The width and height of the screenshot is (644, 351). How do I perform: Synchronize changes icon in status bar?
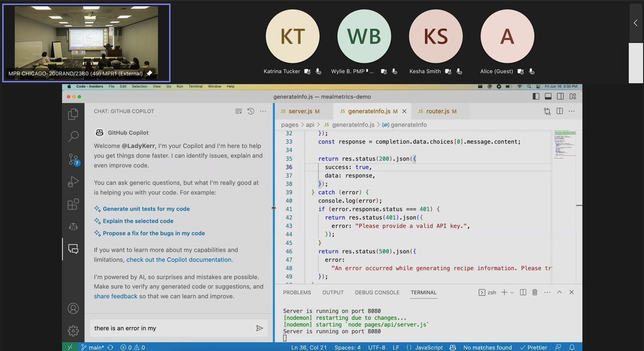point(111,347)
